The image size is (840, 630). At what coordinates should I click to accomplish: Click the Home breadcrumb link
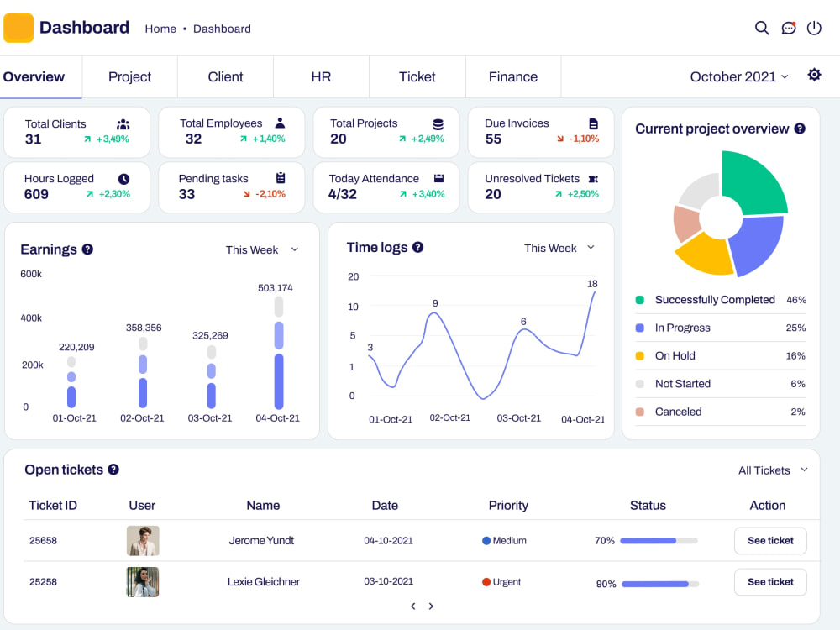(x=160, y=29)
